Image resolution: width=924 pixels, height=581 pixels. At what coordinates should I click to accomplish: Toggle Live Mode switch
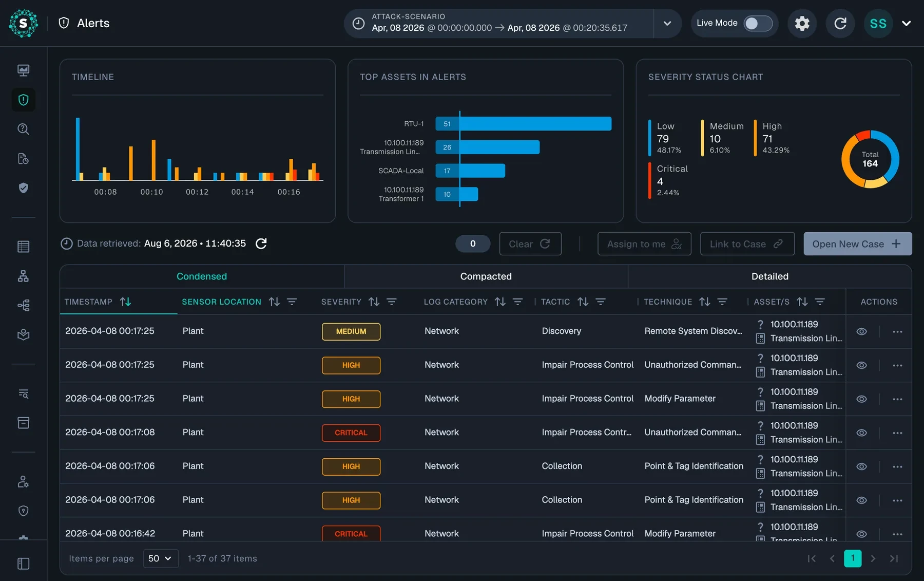point(758,23)
